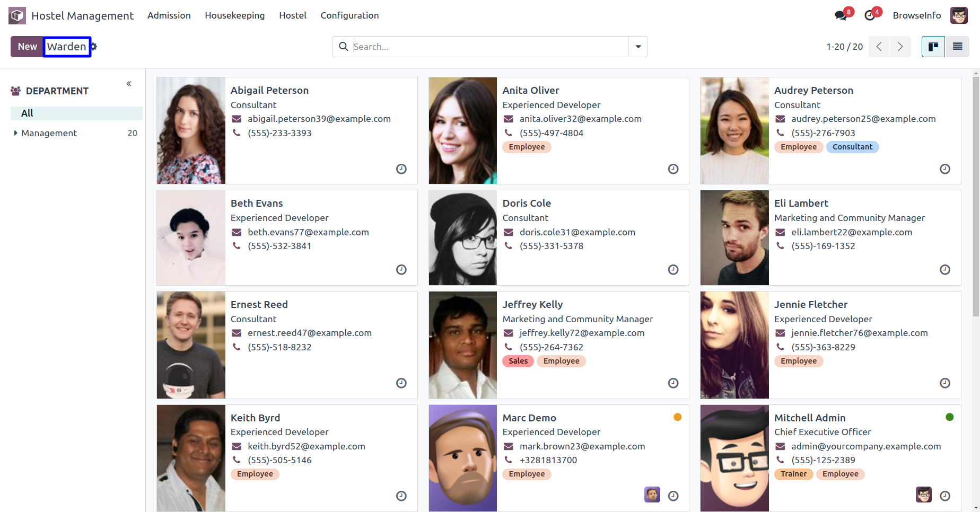Open the Housekeeping menu

click(x=235, y=15)
